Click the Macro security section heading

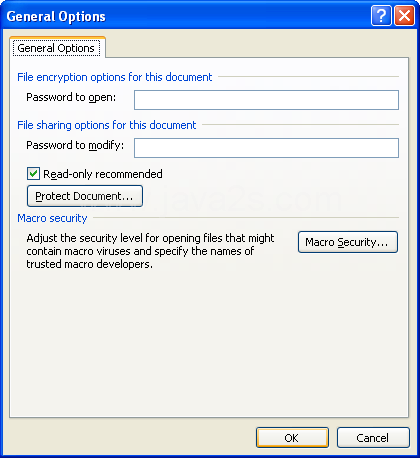tap(52, 218)
